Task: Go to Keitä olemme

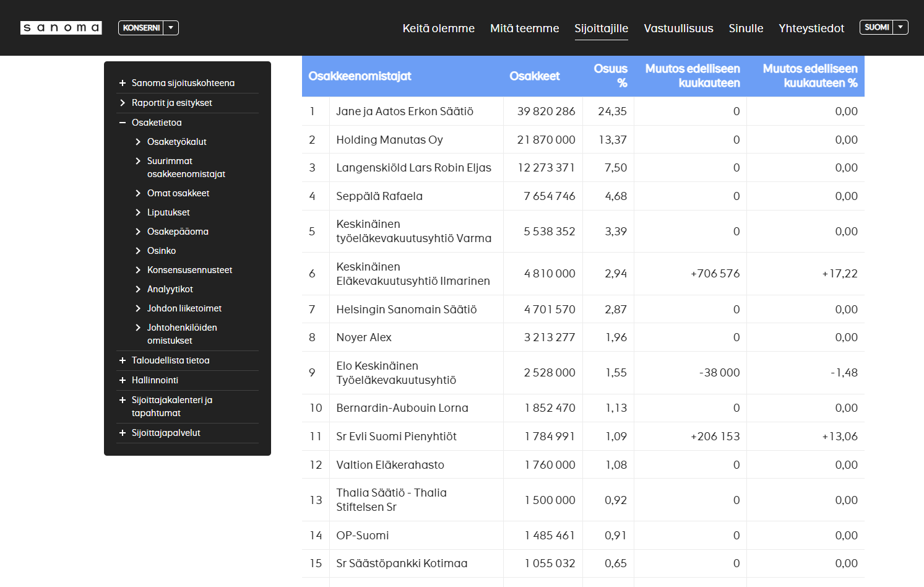Action: [438, 28]
